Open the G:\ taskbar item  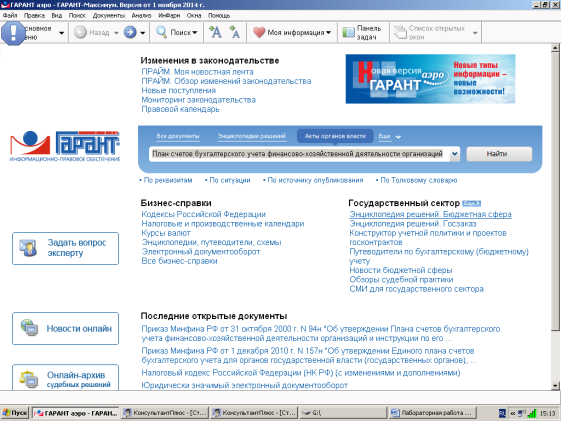coord(343,413)
